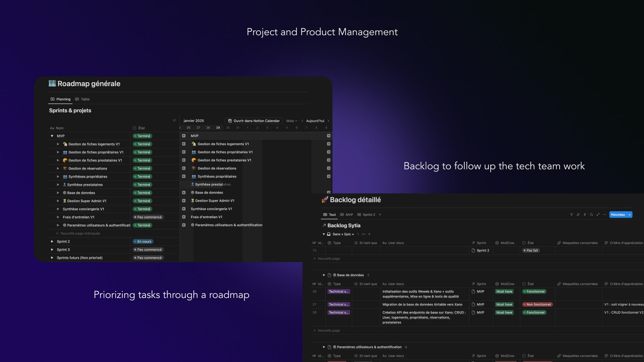This screenshot has width=644, height=362.
Task: Click En cours status of Sprint 2
Action: pos(143,242)
